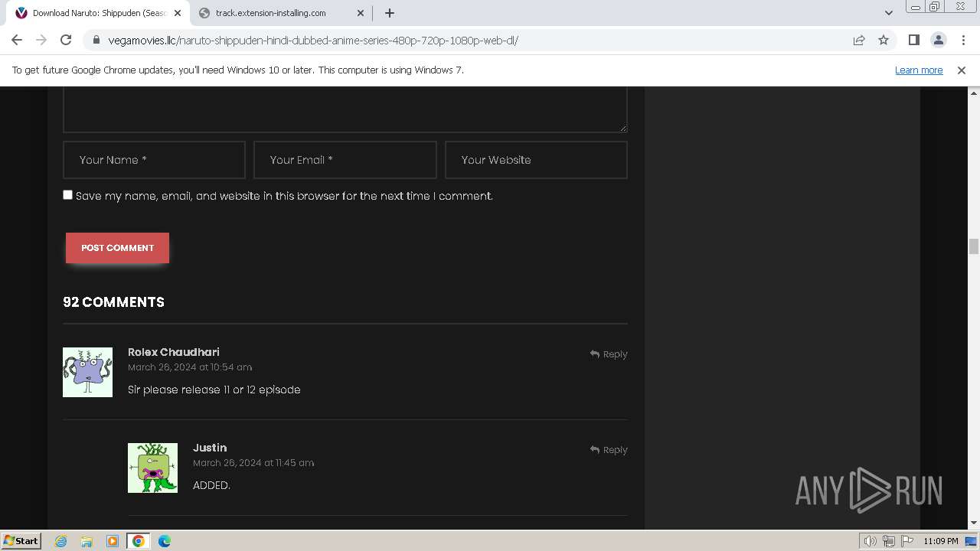This screenshot has height=551, width=980.
Task: Reply to Rolex Chaudhari's comment
Action: coord(609,354)
